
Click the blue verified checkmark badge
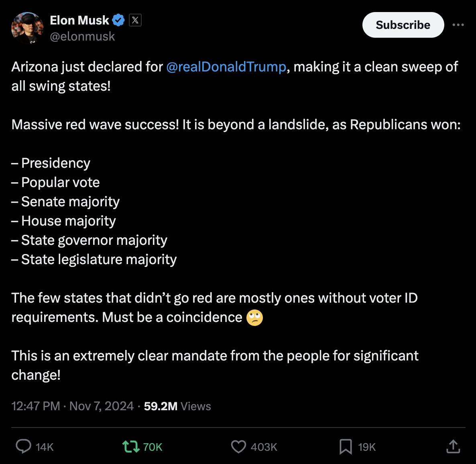(118, 20)
